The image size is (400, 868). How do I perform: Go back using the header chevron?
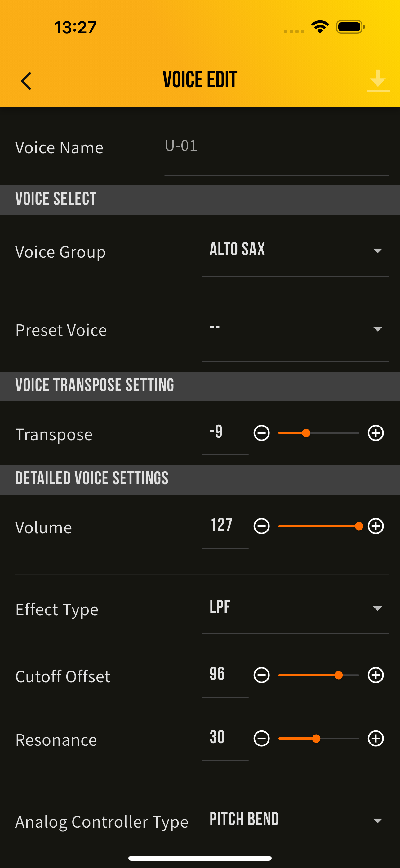[x=26, y=81]
